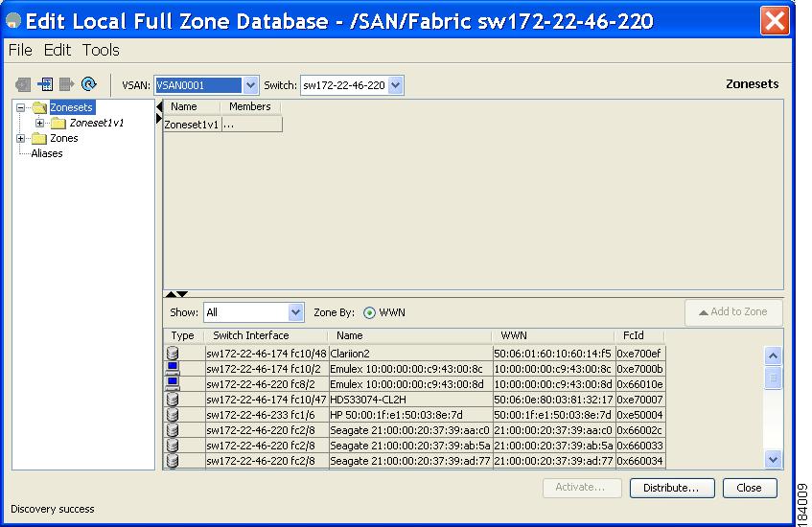Screen dimensions: 812x527
Task: Select the Zones tree label
Action: click(63, 138)
